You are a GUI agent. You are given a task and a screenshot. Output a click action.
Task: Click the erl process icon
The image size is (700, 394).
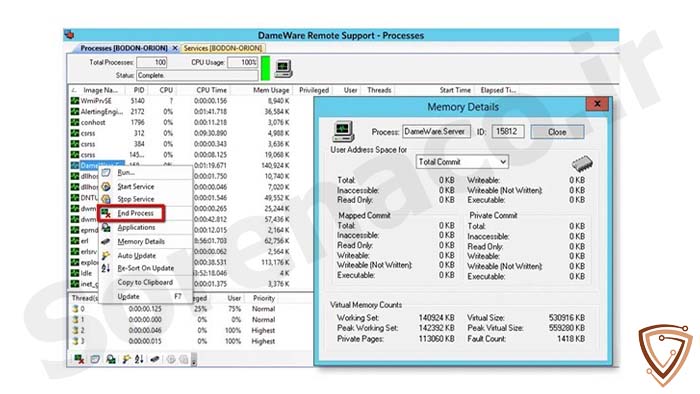pos(75,241)
